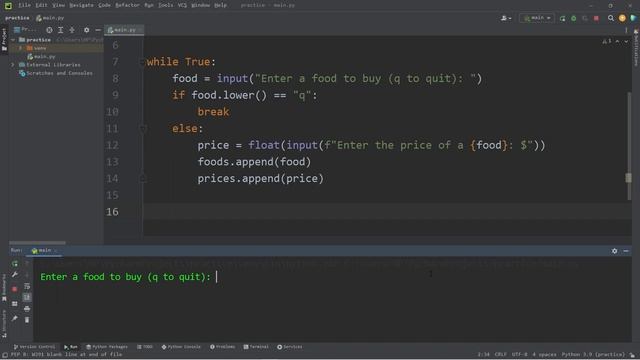Open the Version Control tool window

34,347
